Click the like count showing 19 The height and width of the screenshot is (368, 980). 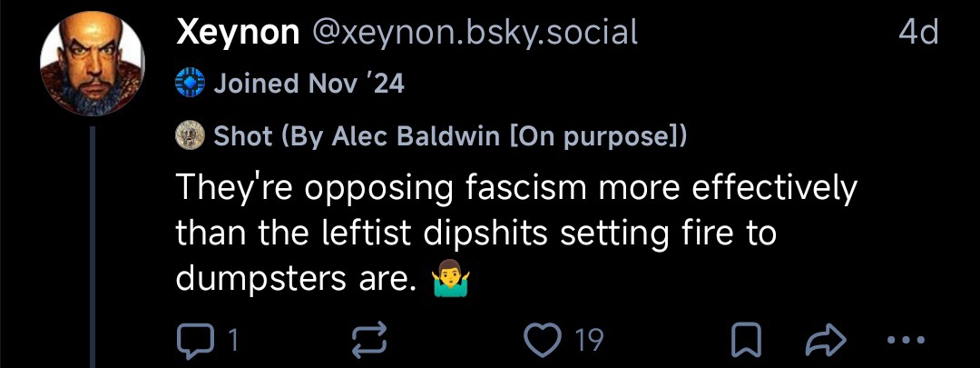589,340
